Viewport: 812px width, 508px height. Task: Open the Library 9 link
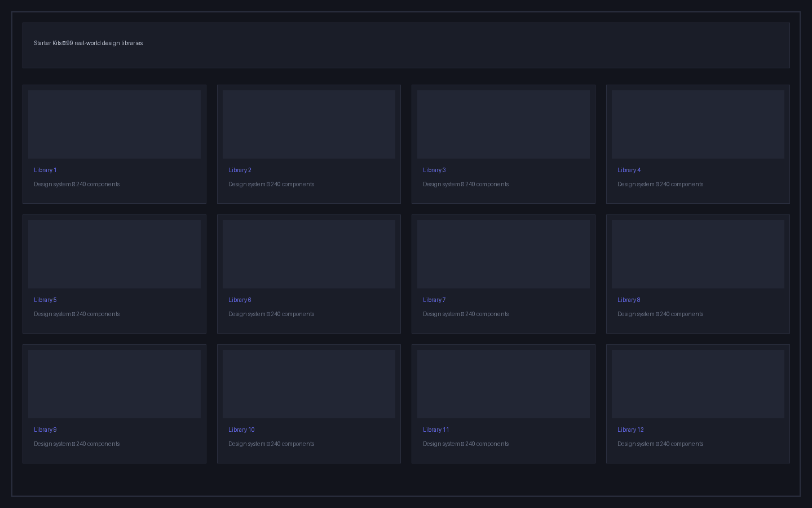point(45,430)
